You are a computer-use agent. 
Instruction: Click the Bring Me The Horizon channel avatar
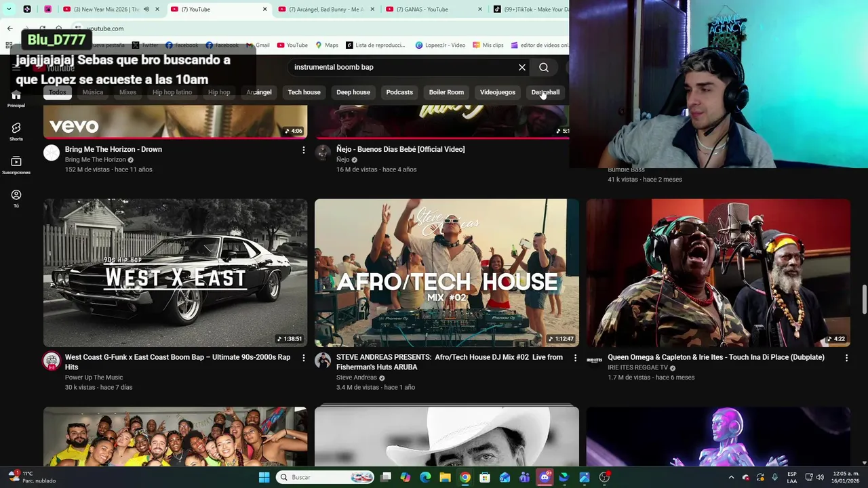pyautogui.click(x=52, y=152)
